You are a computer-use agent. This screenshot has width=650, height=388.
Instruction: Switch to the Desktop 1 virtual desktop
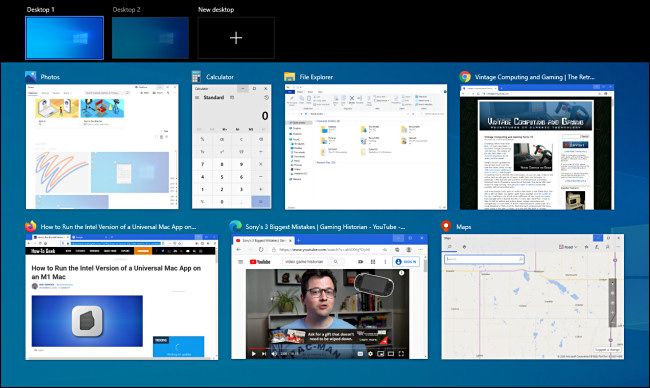[64, 38]
